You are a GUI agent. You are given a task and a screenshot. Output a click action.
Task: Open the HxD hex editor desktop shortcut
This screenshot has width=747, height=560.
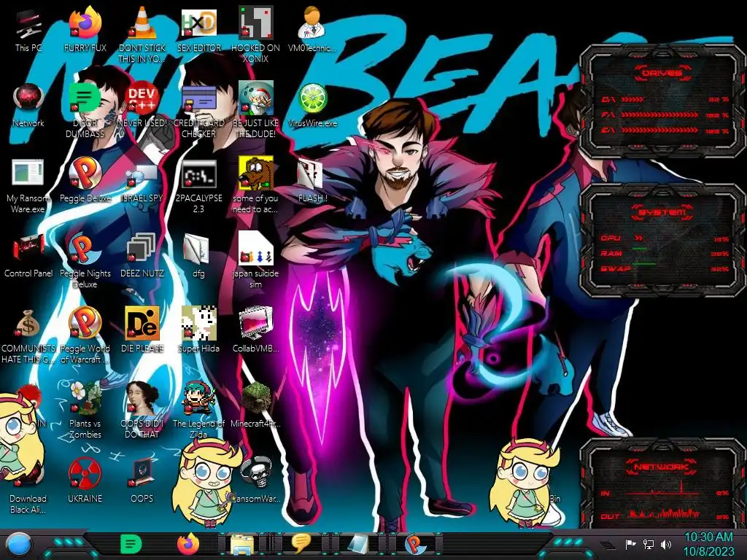click(x=198, y=31)
